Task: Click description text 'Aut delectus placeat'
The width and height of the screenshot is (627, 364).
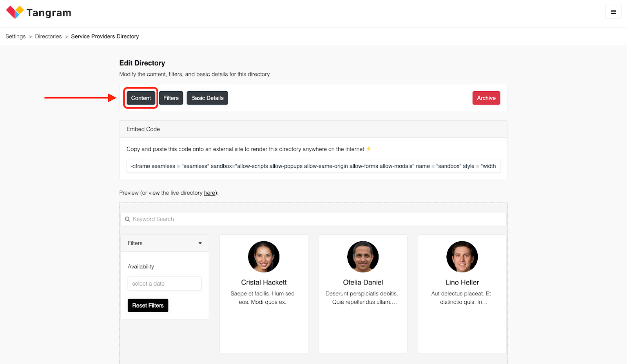Action: click(457, 294)
